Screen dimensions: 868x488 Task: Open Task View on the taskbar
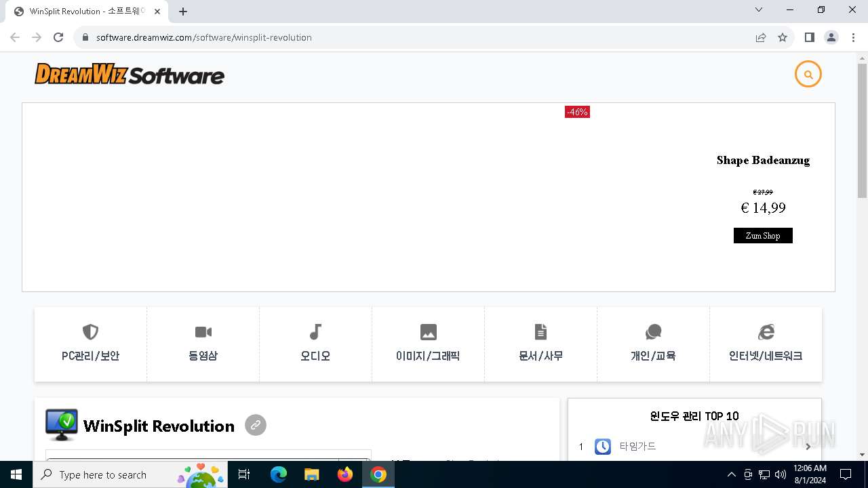(245, 474)
